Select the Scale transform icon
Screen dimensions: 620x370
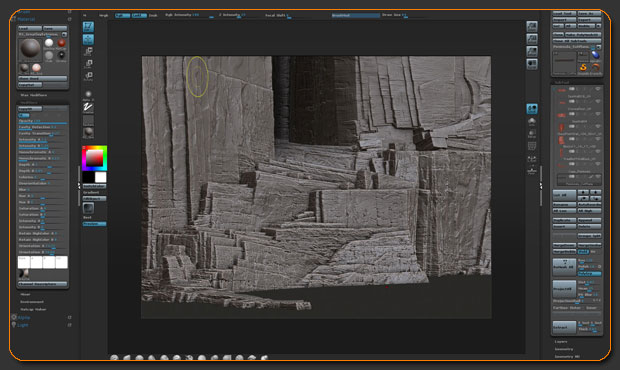click(x=89, y=64)
